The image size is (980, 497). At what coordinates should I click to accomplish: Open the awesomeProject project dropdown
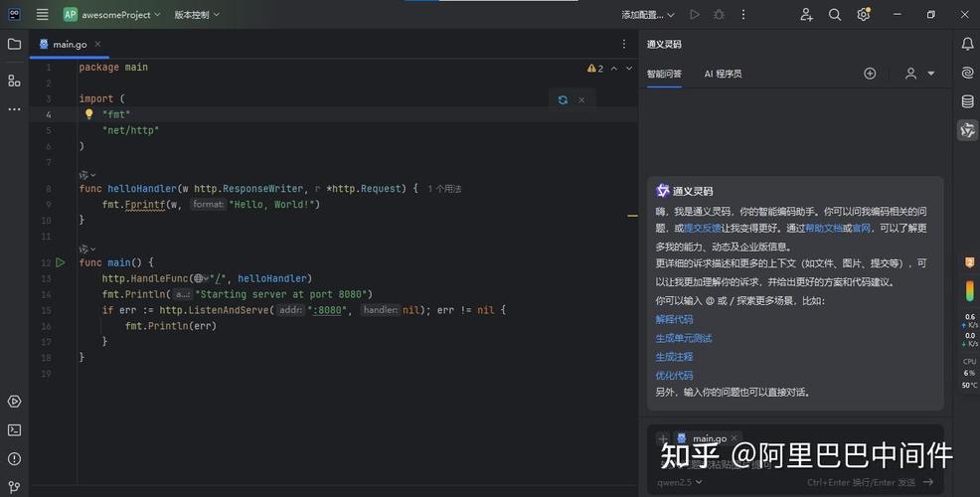112,14
